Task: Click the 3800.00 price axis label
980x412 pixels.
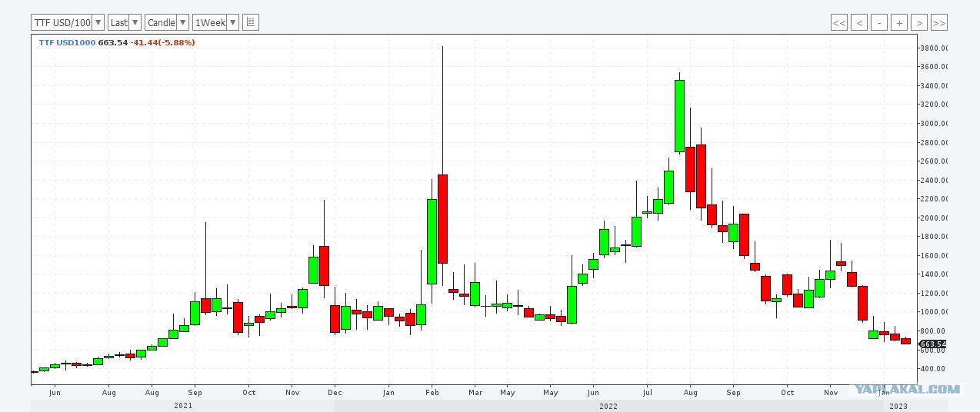Action: tap(933, 48)
